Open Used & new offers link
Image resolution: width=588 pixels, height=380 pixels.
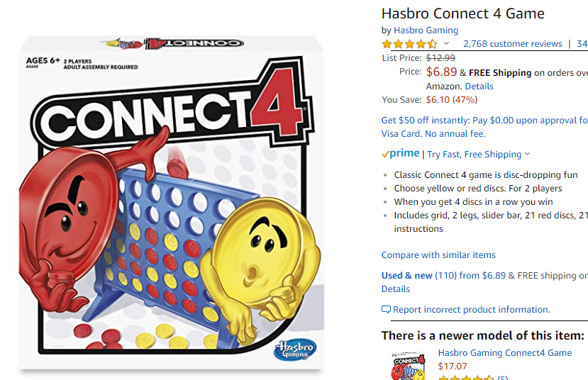click(x=443, y=276)
